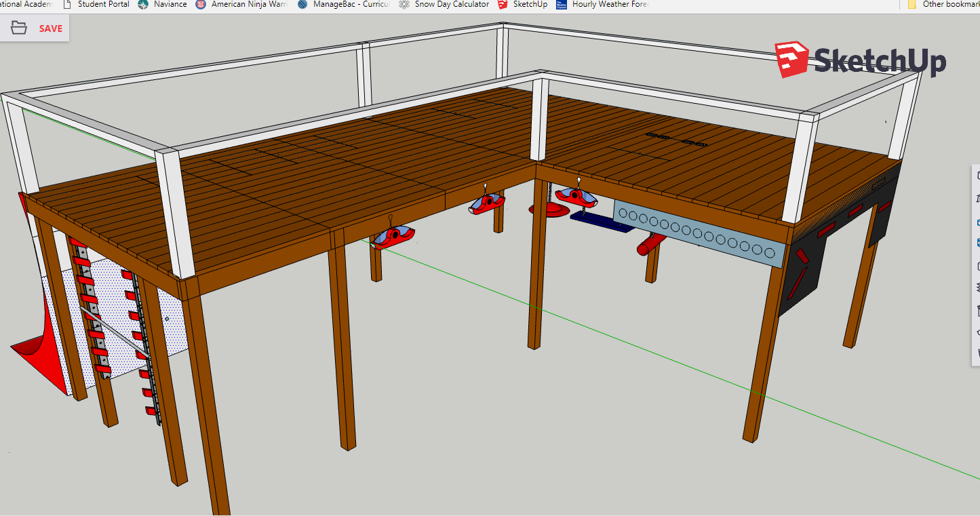Open the SketchUp bookmark in bookmarks bar

click(x=522, y=4)
